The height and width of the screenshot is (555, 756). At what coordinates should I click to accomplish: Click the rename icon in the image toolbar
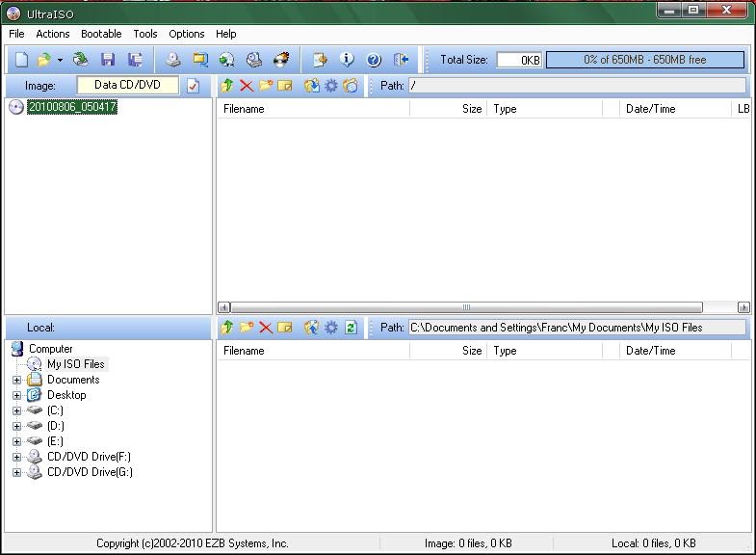click(285, 86)
